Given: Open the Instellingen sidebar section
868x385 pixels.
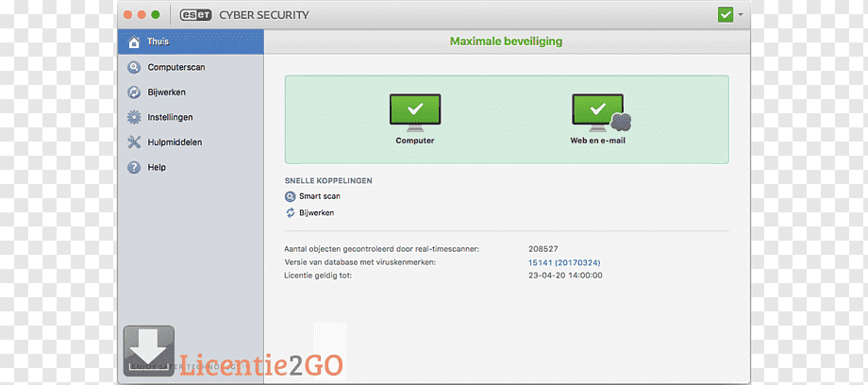Looking at the screenshot, I should (191, 117).
